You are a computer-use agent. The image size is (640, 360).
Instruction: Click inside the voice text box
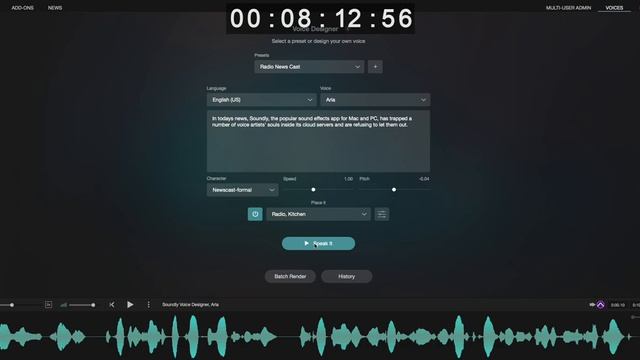(318, 141)
